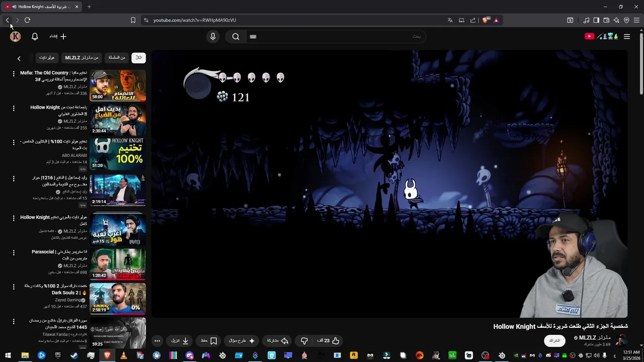Download the video with the 'تنزيل' button
Image resolution: width=644 pixels, height=362 pixels.
(x=180, y=341)
